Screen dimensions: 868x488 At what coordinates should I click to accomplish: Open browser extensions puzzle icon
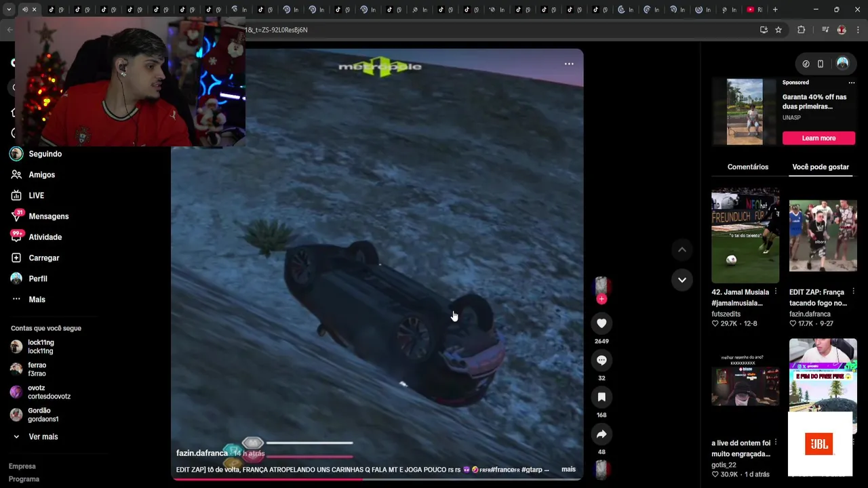coord(802,30)
